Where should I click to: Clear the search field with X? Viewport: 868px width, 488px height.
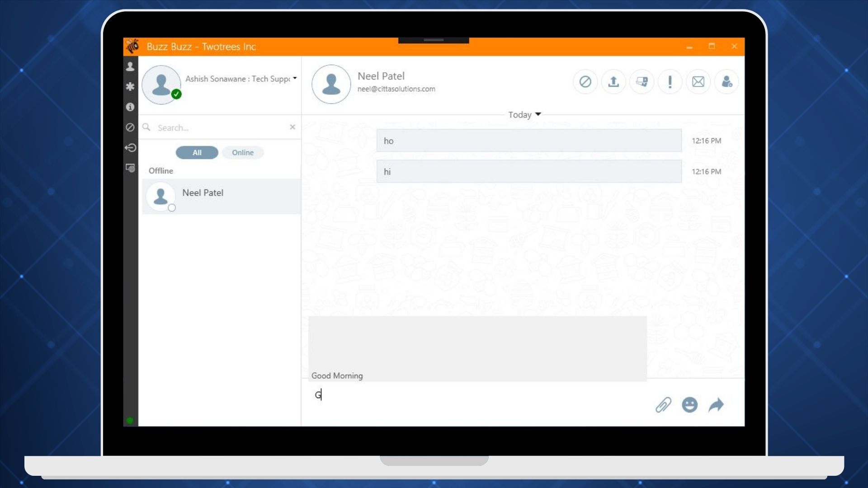pos(292,127)
